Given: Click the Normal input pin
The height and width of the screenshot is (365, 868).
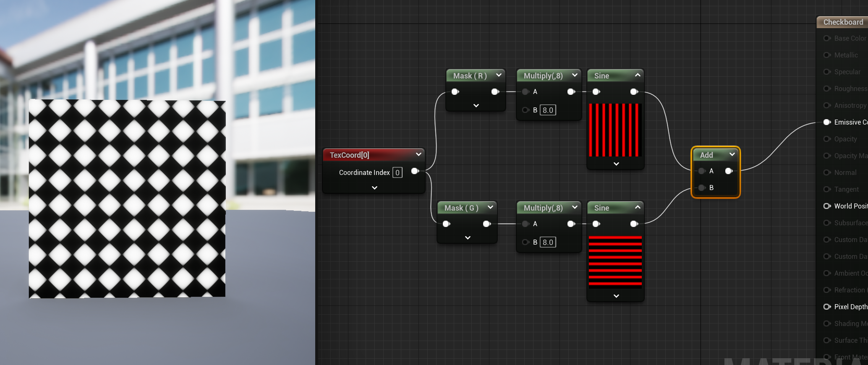Looking at the screenshot, I should (x=827, y=172).
